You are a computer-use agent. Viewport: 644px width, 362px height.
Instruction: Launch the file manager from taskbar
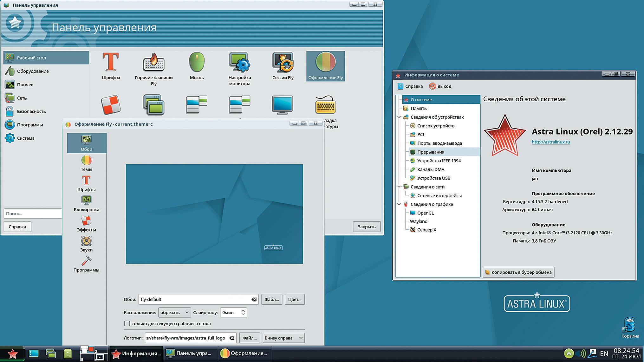point(68,353)
